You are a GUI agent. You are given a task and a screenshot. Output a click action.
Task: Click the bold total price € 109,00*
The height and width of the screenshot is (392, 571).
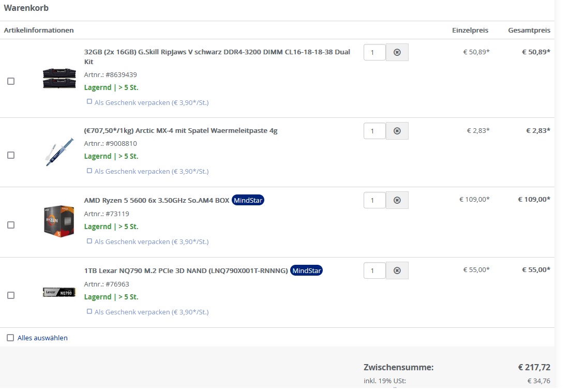point(534,199)
